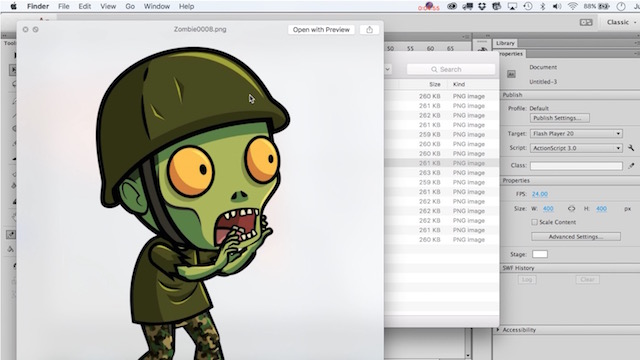Open the Classic workspace switcher dropdown
Viewport: 640px width, 360px height.
pyautogui.click(x=621, y=22)
